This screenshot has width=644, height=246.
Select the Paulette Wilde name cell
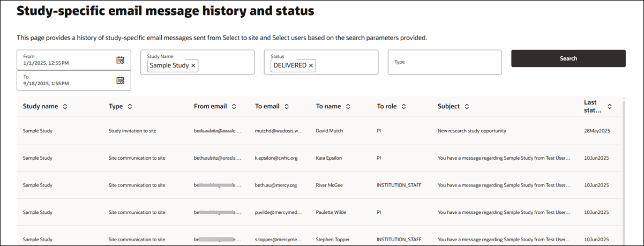pyautogui.click(x=332, y=212)
